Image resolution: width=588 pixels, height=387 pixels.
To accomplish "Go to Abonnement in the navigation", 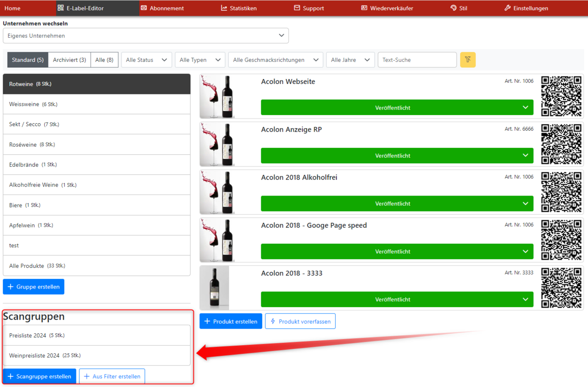I will (x=162, y=8).
